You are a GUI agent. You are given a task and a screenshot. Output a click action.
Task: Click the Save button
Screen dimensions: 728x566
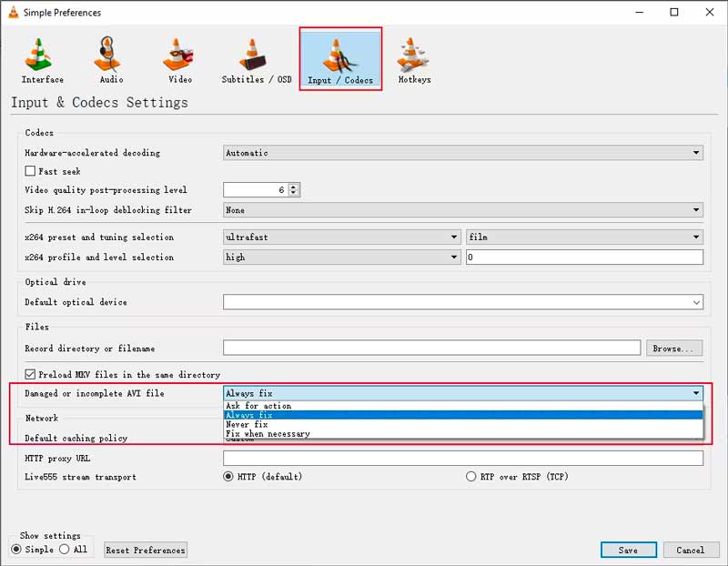coord(628,550)
